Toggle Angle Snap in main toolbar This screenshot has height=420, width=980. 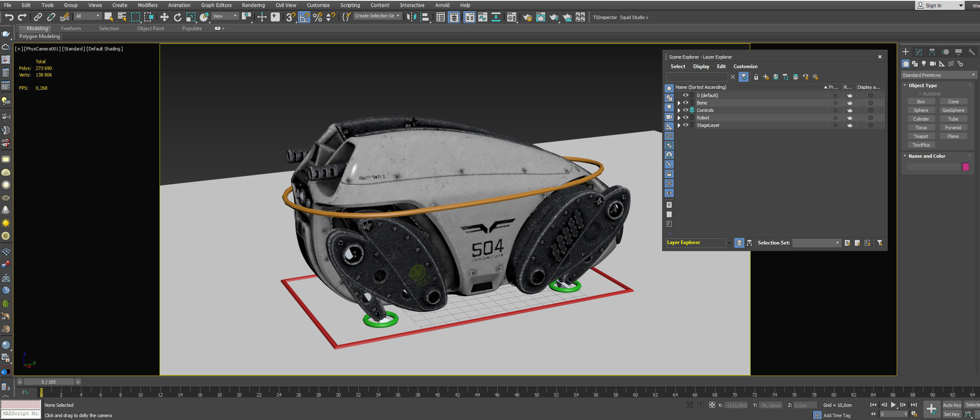(304, 17)
